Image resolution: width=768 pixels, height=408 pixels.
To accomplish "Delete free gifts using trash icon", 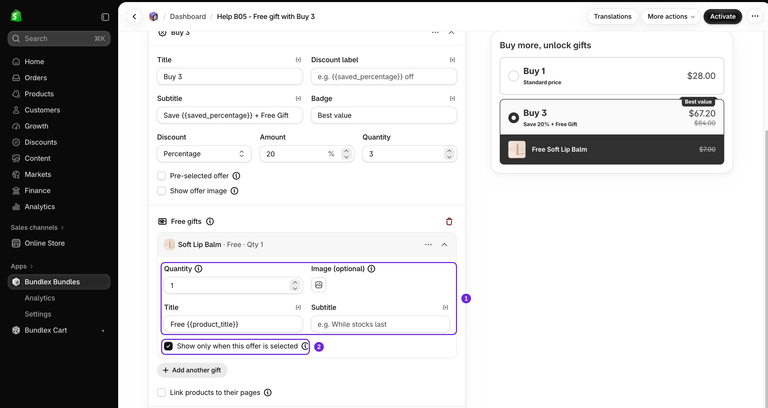I will (449, 221).
